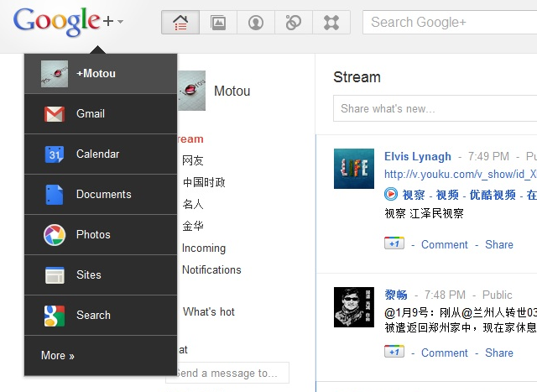Toggle +1 on the second stream post

coord(394,353)
